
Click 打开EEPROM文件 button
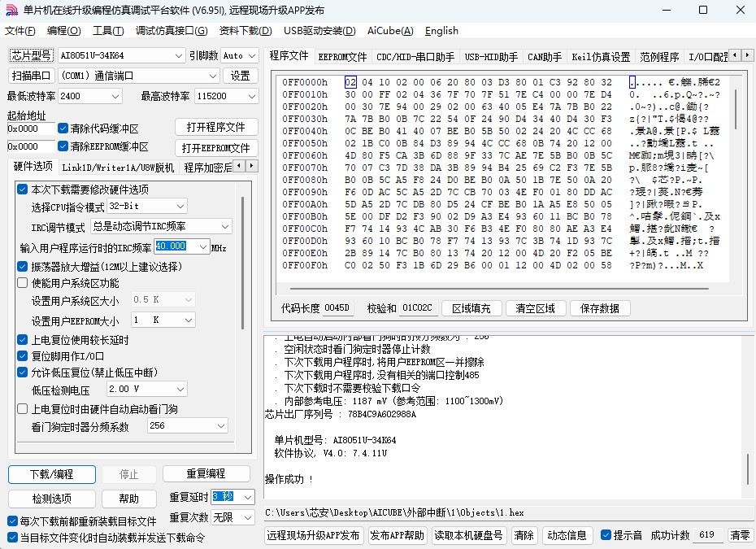pyautogui.click(x=216, y=148)
